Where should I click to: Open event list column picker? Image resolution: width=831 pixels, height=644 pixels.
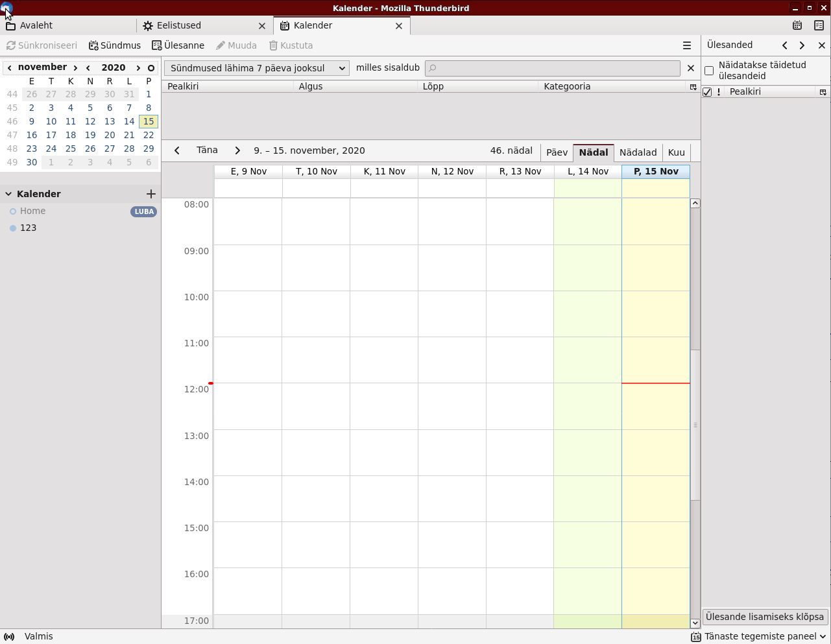tap(693, 87)
